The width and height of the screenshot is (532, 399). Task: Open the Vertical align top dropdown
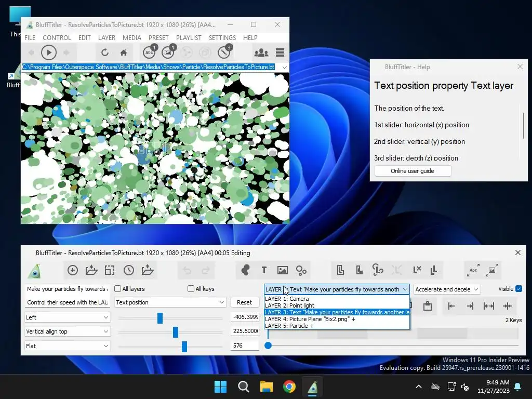(67, 331)
